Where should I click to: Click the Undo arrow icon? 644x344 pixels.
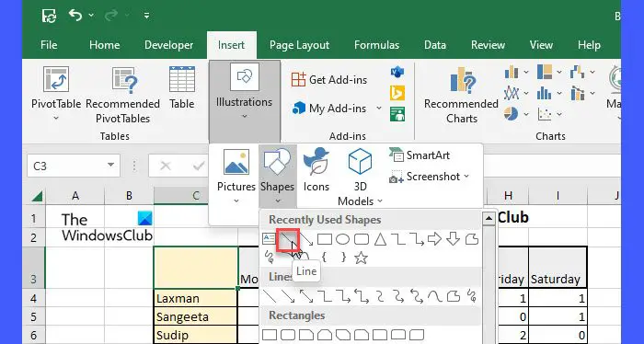coord(75,16)
